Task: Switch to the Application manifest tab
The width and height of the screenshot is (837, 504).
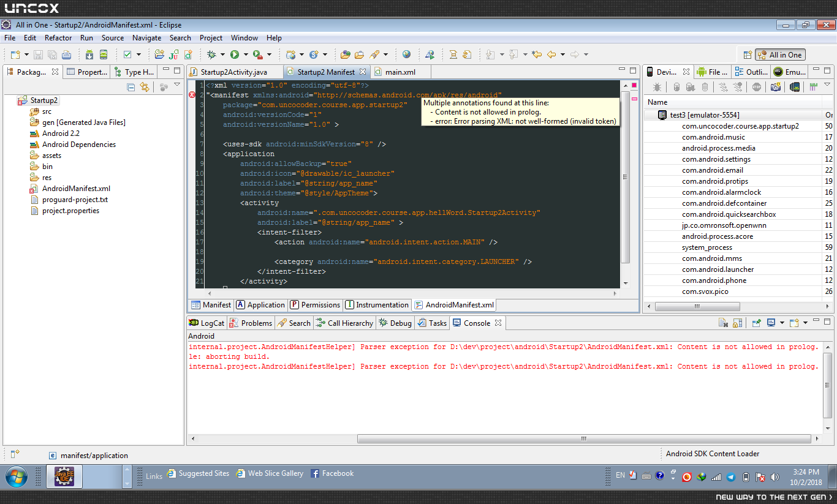Action: 260,305
